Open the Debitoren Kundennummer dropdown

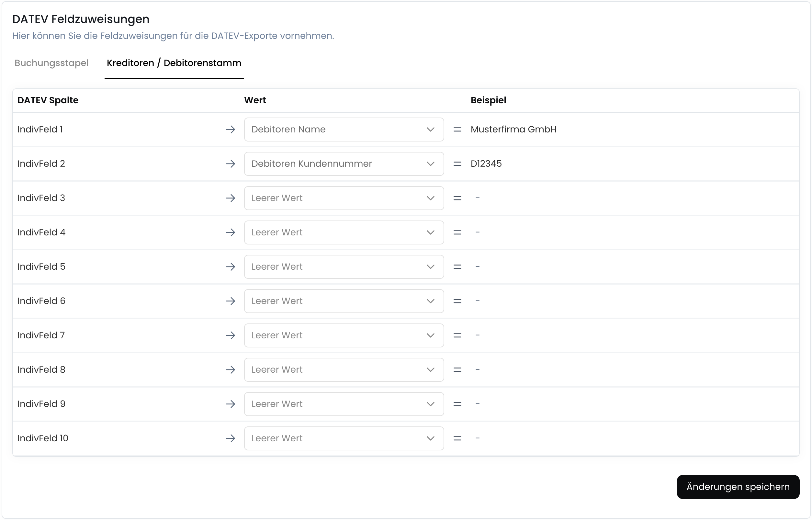pyautogui.click(x=344, y=164)
